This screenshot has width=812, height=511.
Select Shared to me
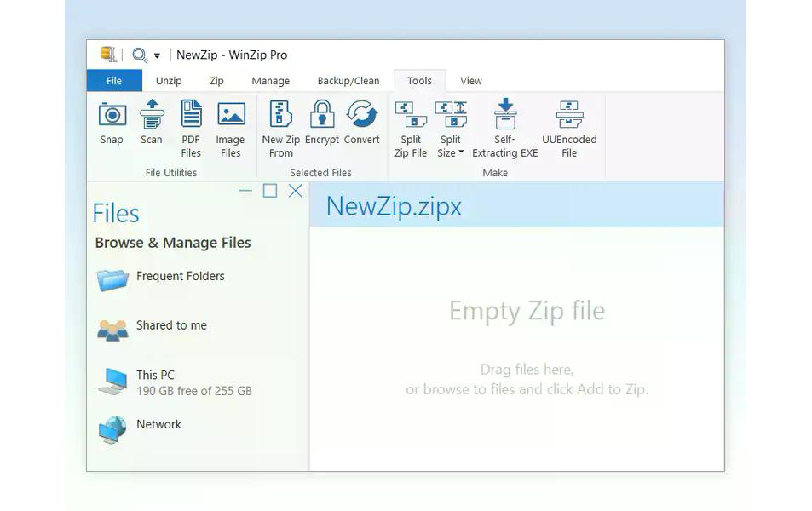171,324
